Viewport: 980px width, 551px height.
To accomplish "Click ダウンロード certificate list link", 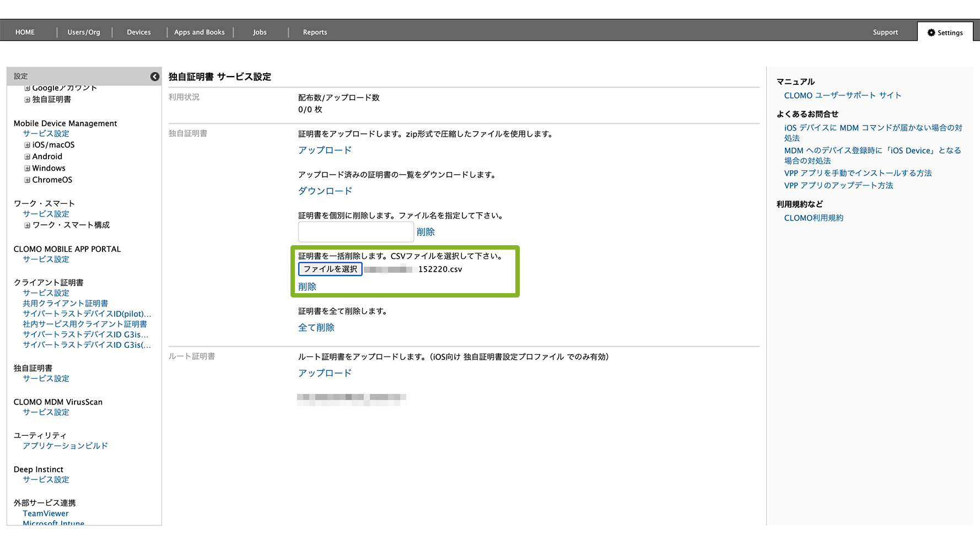I will pyautogui.click(x=325, y=191).
